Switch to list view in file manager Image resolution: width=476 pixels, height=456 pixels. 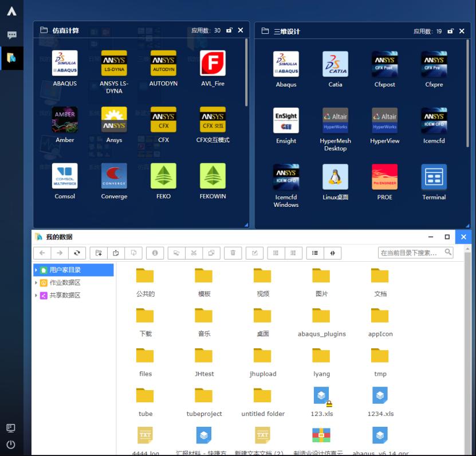(315, 253)
